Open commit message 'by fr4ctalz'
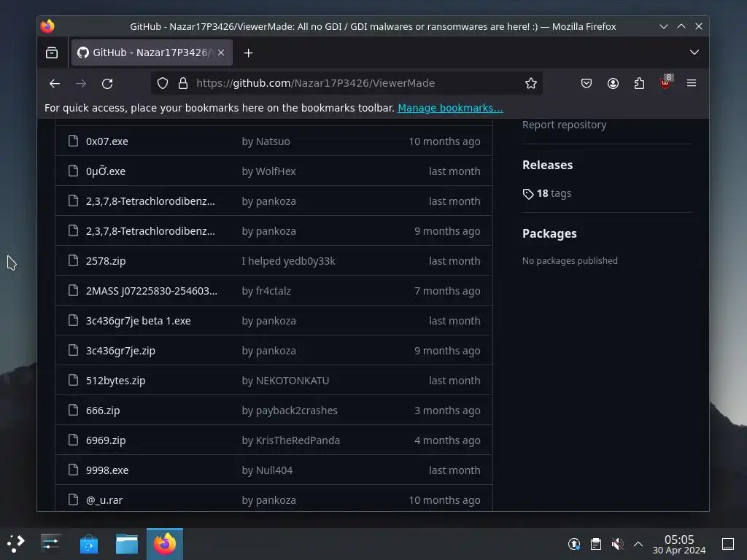The image size is (747, 560). coord(266,291)
